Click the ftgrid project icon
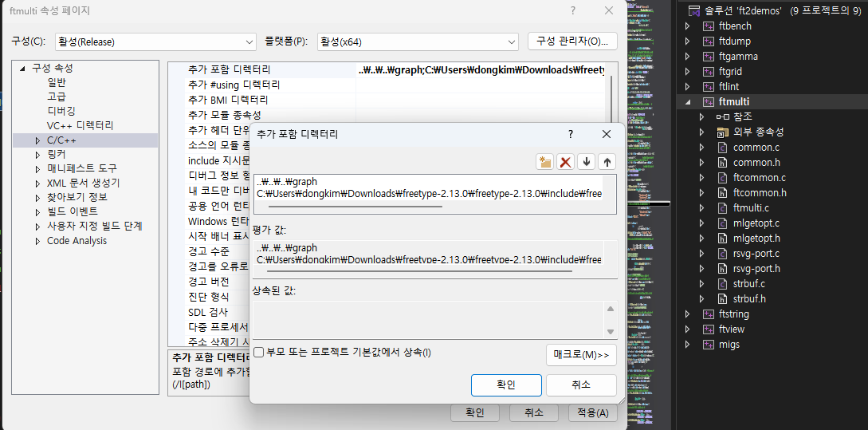 709,72
